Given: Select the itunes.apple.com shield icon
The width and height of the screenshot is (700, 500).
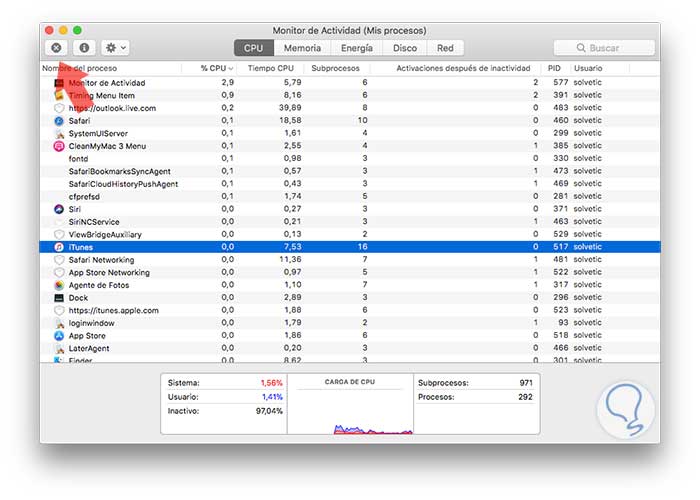Looking at the screenshot, I should coord(59,310).
